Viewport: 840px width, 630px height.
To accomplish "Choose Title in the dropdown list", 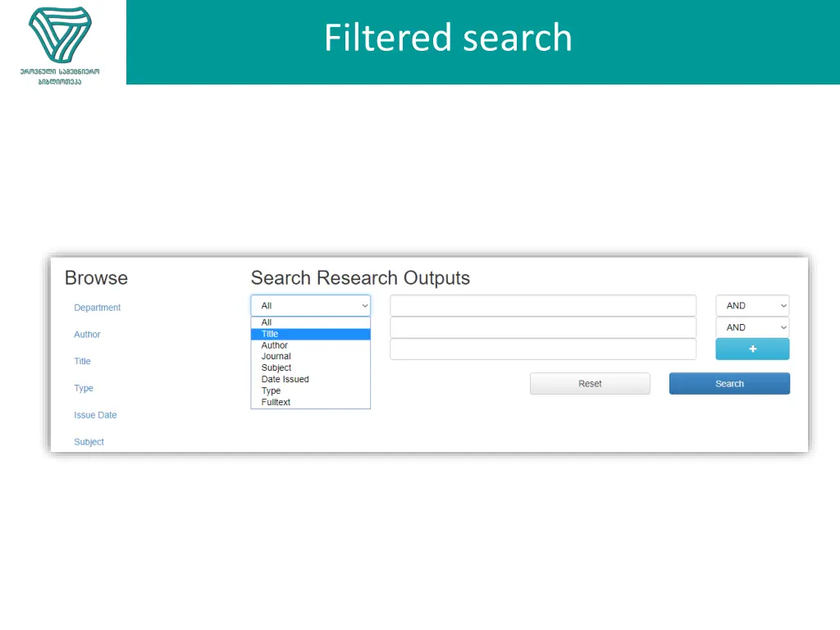I will pyautogui.click(x=311, y=334).
